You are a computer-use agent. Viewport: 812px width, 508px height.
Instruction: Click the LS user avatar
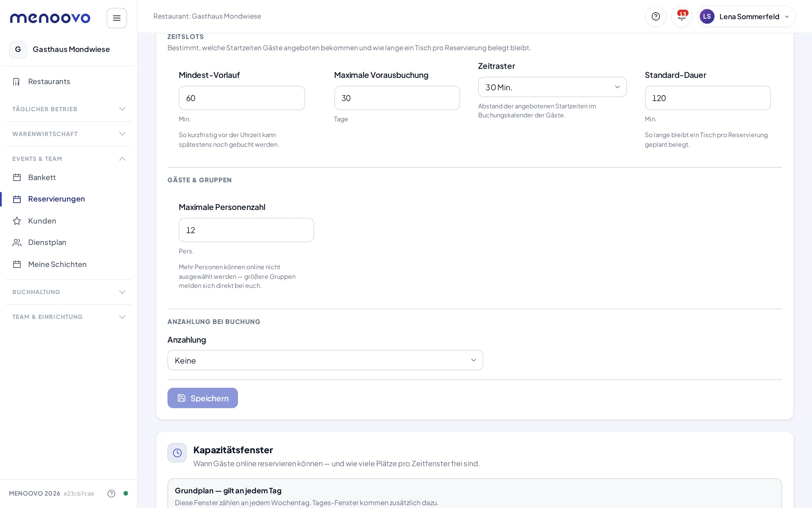(707, 16)
